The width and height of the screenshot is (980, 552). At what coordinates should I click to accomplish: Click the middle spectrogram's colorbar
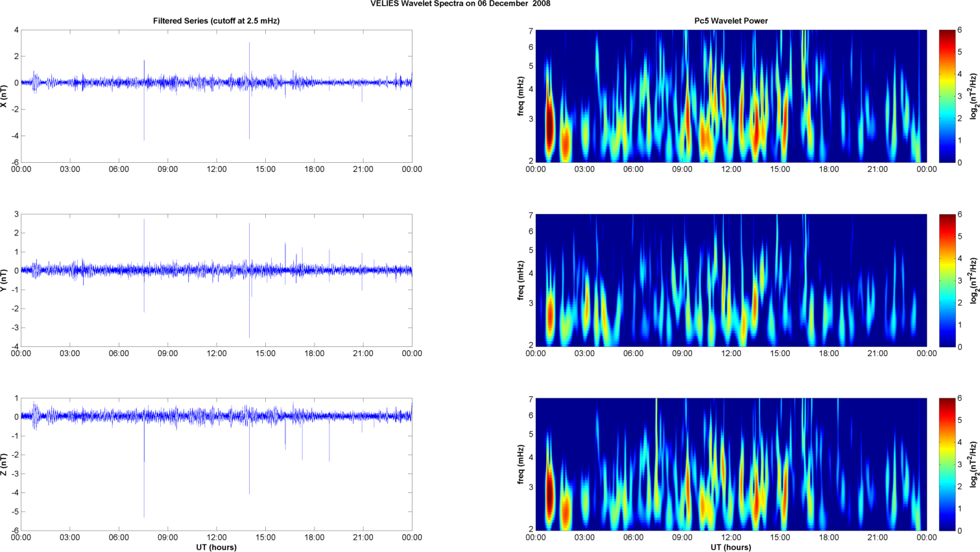pos(947,280)
